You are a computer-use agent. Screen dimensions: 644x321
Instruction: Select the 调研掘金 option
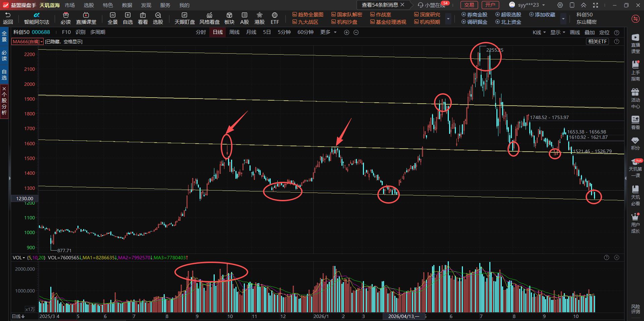click(474, 22)
